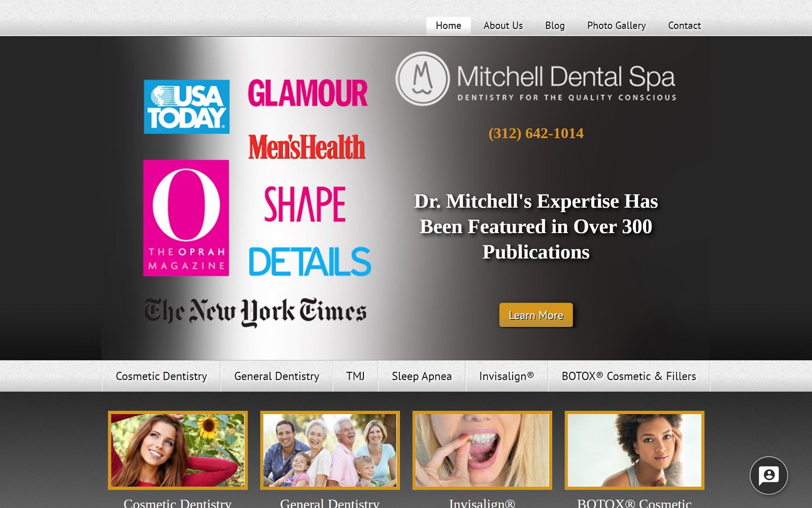Open the Photo Gallery page
Image resolution: width=812 pixels, height=508 pixels.
point(616,26)
